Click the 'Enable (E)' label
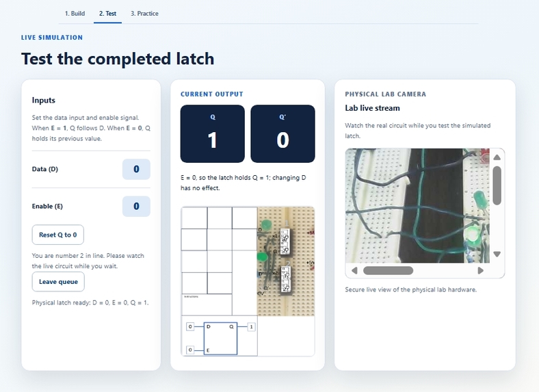The width and height of the screenshot is (539, 392). [47, 206]
